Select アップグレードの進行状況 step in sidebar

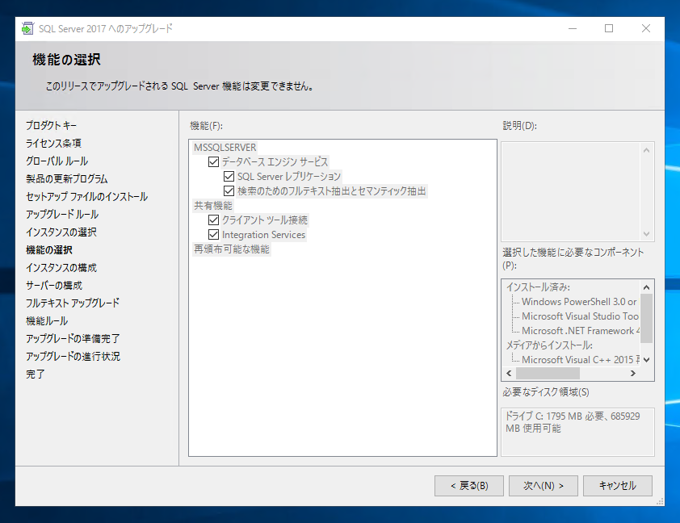tap(73, 356)
